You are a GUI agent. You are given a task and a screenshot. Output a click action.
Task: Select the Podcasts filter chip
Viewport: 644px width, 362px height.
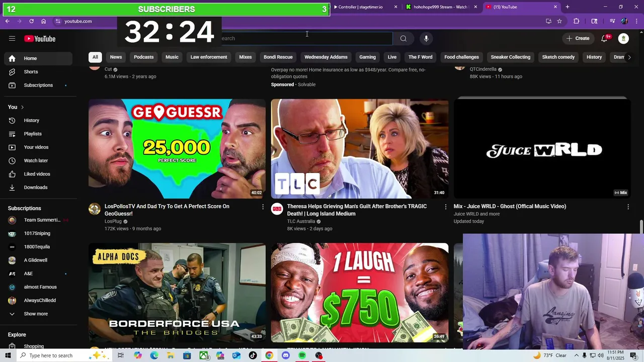pyautogui.click(x=143, y=57)
